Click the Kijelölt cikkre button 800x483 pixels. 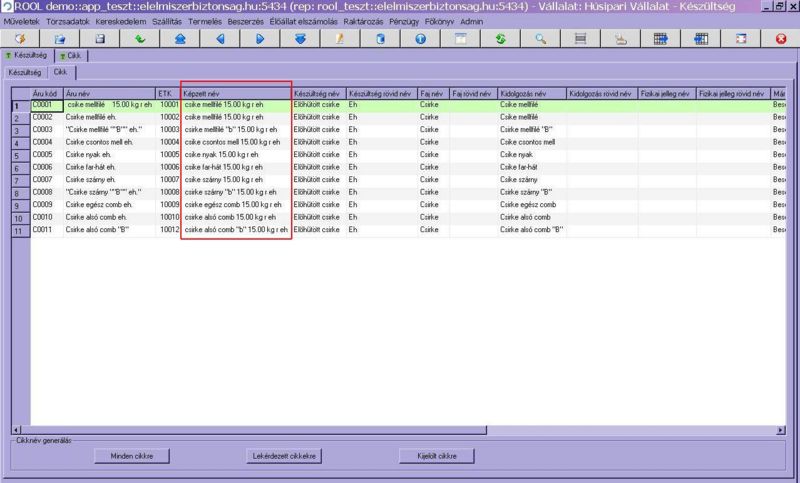coord(437,456)
